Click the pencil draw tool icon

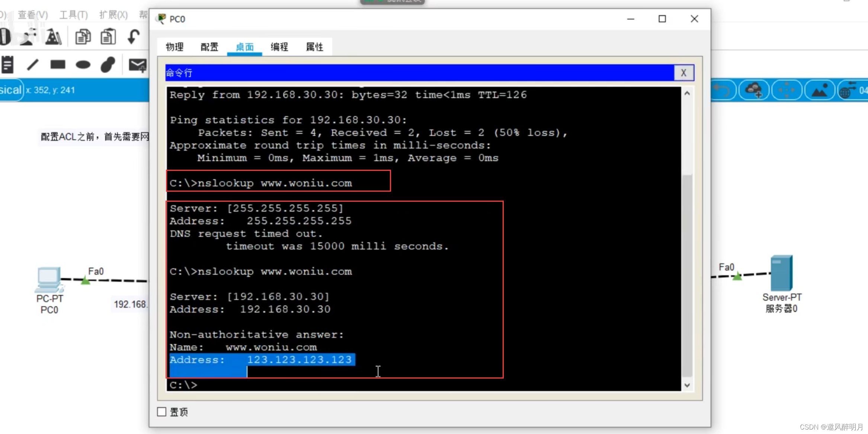tap(32, 65)
